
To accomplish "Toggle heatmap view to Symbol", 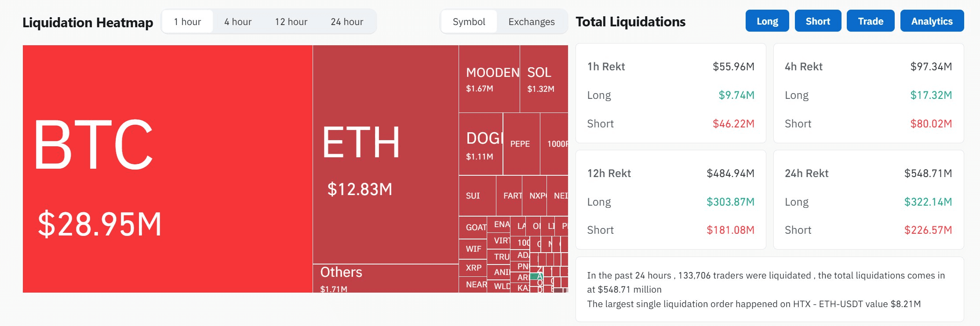I will 469,22.
